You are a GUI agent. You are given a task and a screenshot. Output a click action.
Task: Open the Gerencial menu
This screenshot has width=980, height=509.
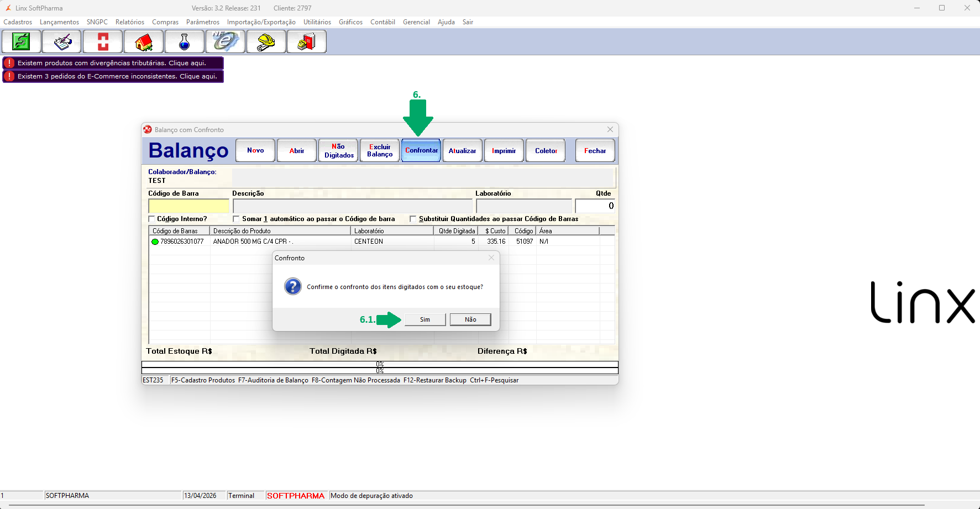tap(416, 22)
